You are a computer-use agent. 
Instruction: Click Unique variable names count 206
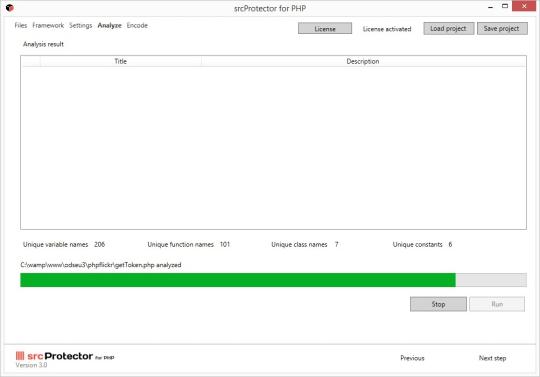click(100, 244)
